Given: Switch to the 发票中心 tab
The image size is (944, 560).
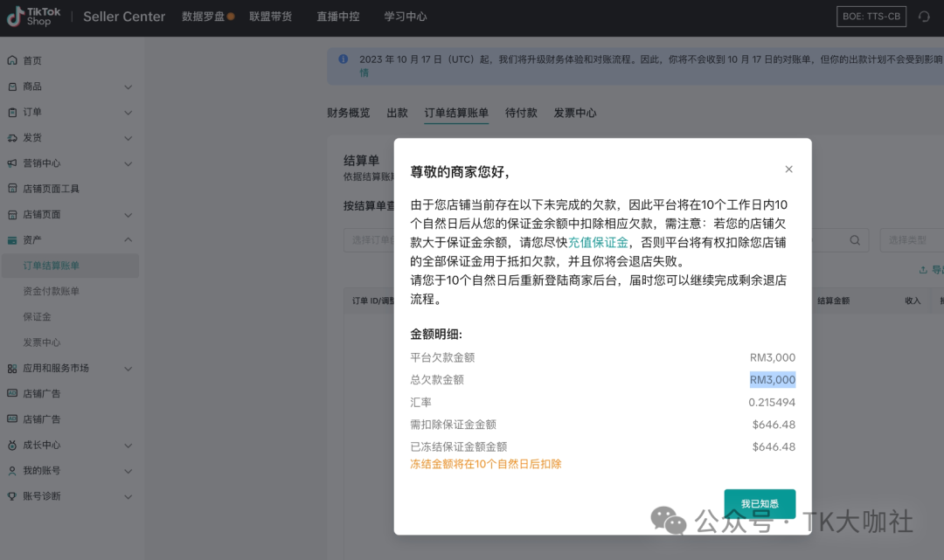Looking at the screenshot, I should (574, 113).
